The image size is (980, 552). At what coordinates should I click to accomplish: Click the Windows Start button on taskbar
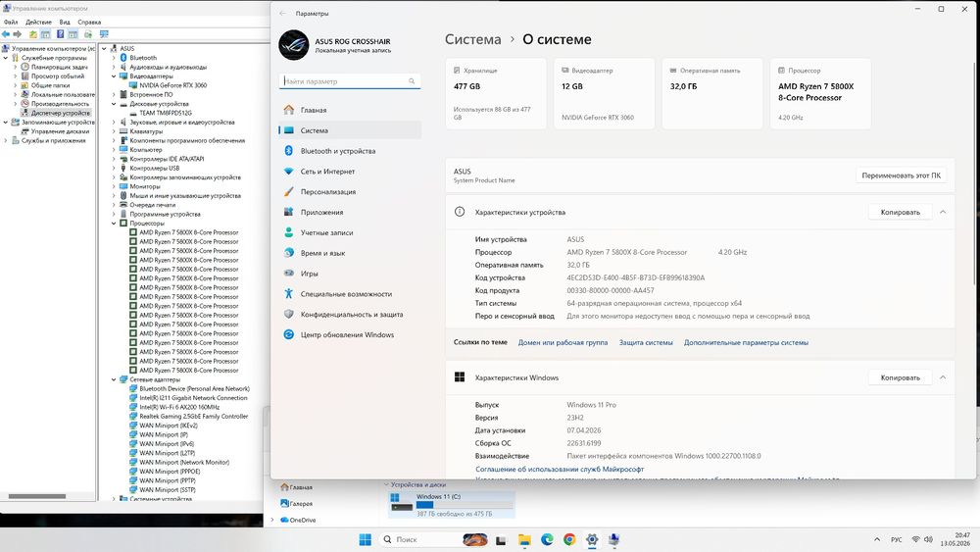point(365,539)
